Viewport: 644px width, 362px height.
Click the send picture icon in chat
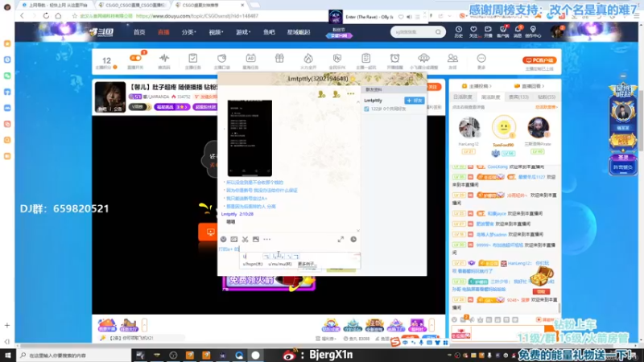click(256, 239)
